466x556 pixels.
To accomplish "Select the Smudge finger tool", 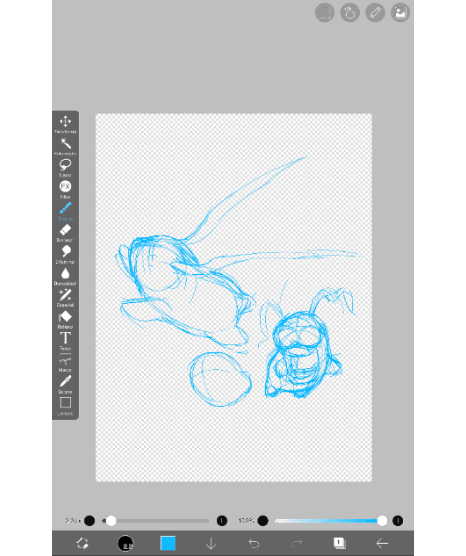I will point(65,254).
